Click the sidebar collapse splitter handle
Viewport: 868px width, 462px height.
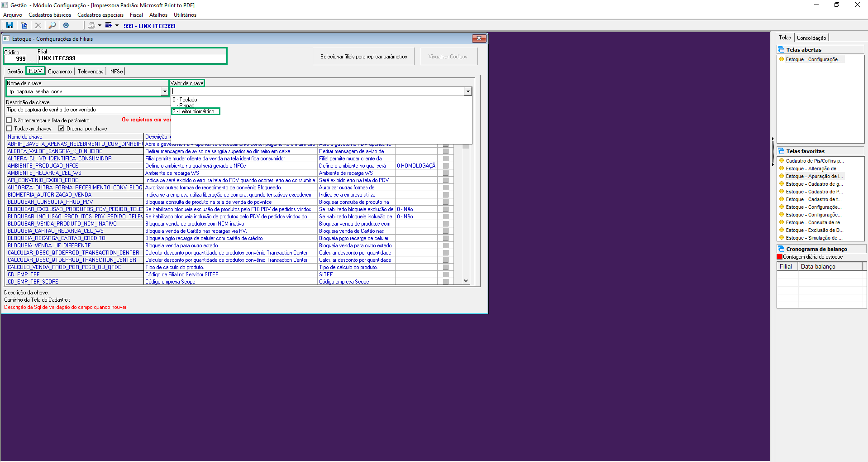coord(773,151)
